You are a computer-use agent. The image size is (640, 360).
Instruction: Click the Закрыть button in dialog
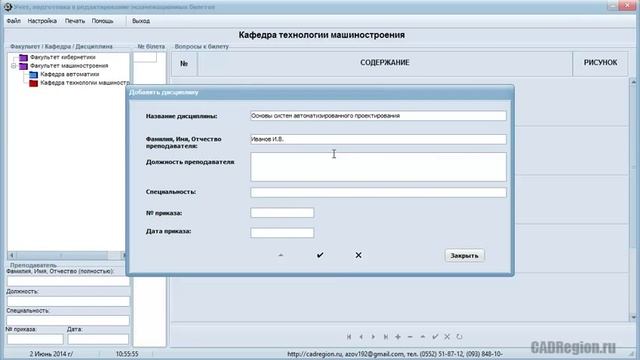tap(464, 256)
